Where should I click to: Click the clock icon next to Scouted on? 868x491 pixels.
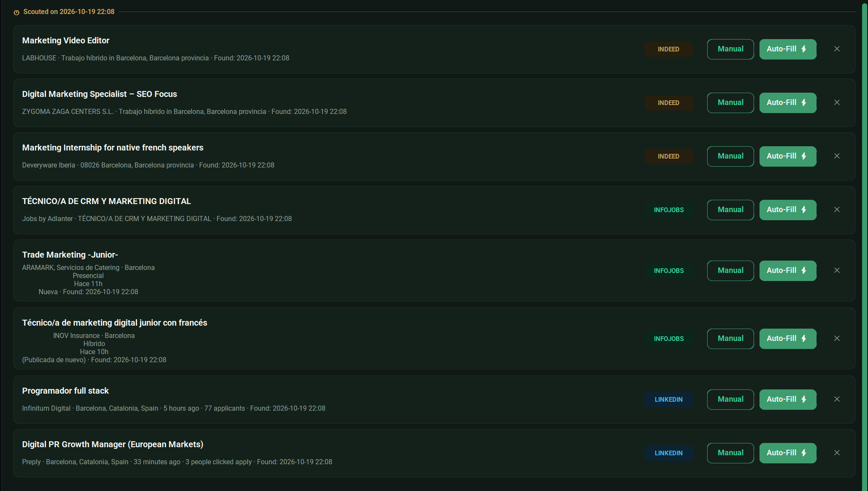(x=17, y=12)
